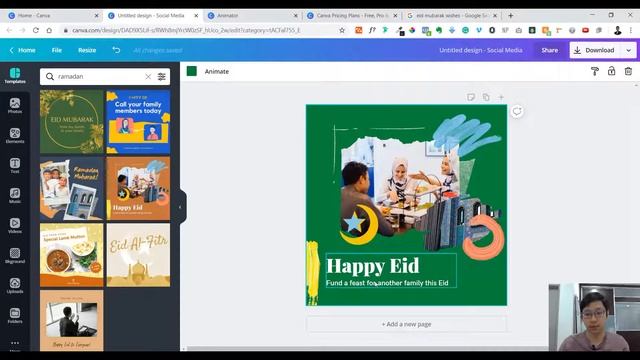The height and width of the screenshot is (360, 640).
Task: Clear the ramadan search text
Action: [148, 76]
